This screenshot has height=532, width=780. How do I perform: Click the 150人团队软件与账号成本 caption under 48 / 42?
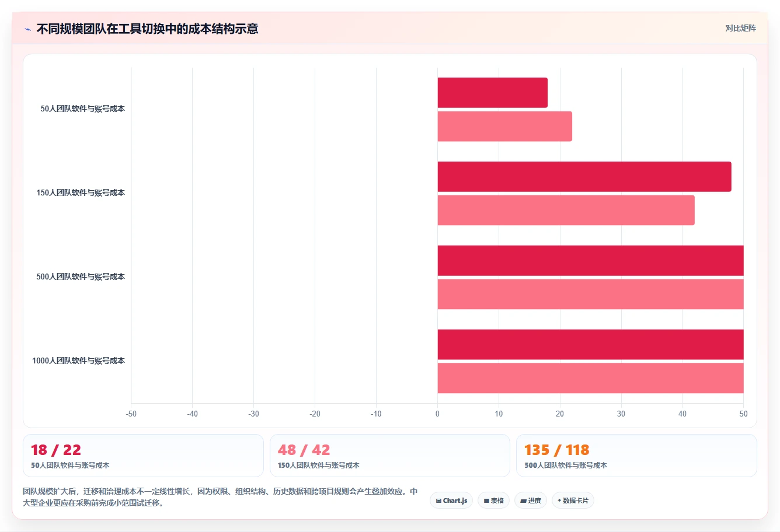pos(319,466)
